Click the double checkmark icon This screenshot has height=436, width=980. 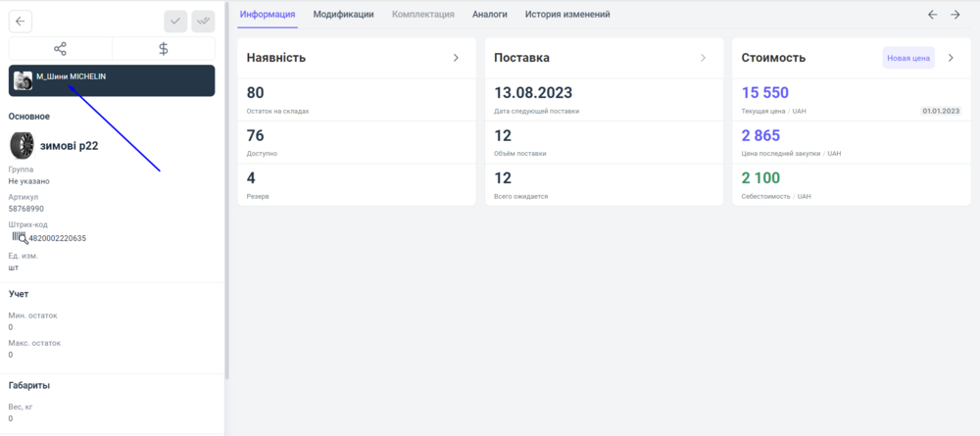204,22
